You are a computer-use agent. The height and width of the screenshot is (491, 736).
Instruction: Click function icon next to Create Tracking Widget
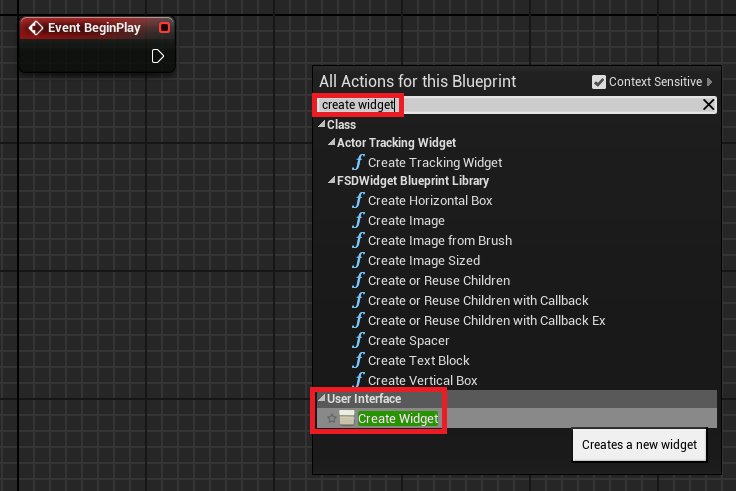[358, 162]
